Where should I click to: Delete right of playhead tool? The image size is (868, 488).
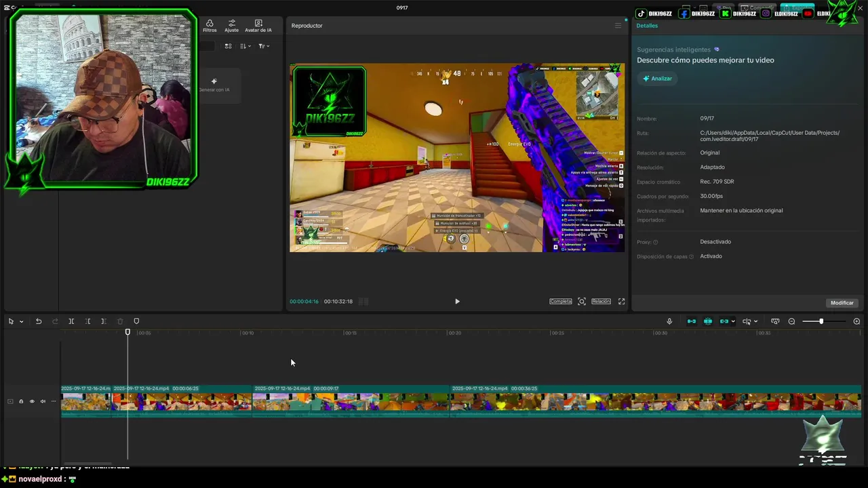point(104,321)
